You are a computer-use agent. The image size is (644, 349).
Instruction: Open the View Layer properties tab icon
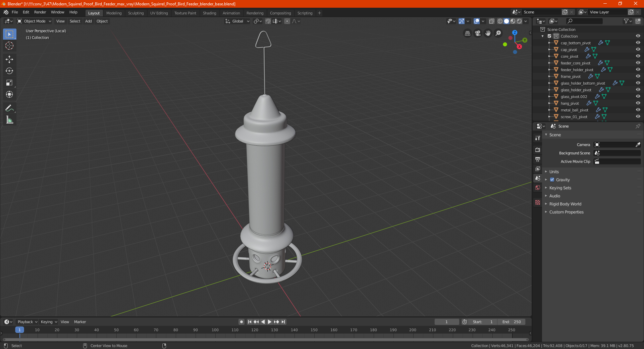point(538,168)
